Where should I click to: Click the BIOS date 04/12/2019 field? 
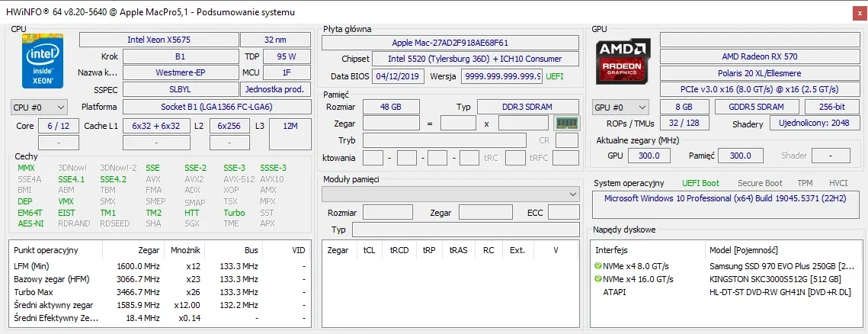click(x=398, y=76)
